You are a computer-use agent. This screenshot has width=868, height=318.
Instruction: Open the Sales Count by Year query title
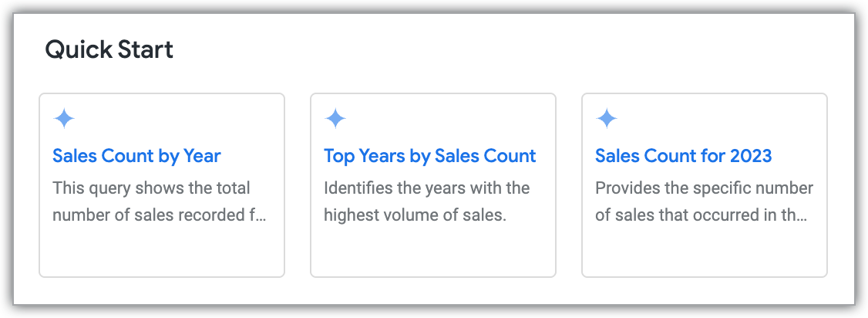[136, 156]
